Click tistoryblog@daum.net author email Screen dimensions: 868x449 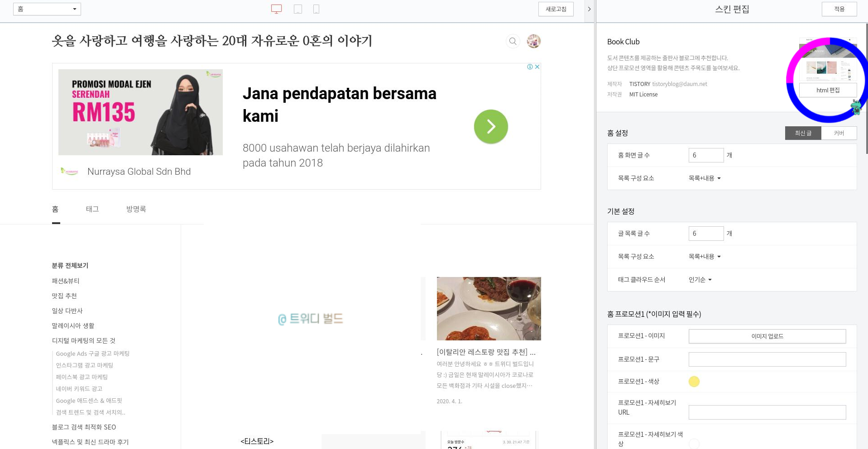point(680,84)
